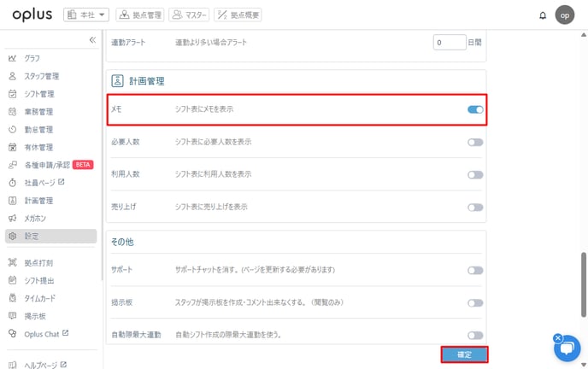Click the 確定 confirm button
588x369 pixels.
pos(464,354)
